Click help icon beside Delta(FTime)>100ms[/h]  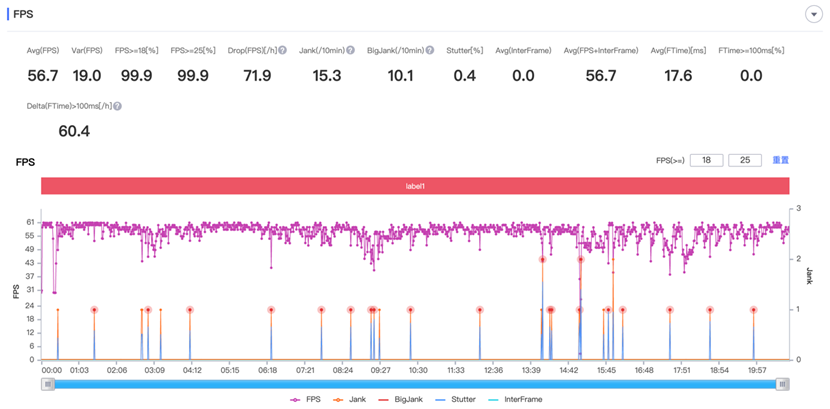117,106
